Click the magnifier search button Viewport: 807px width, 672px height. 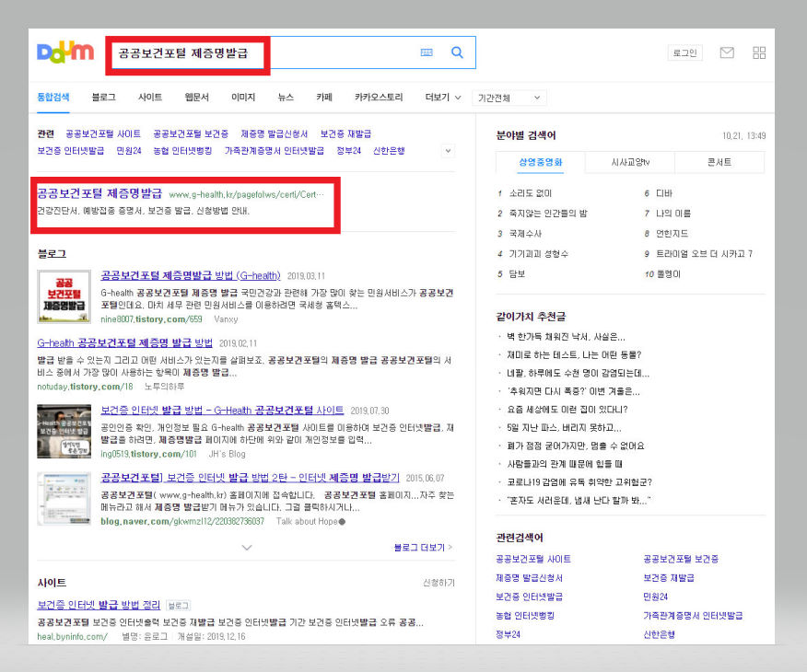click(457, 52)
